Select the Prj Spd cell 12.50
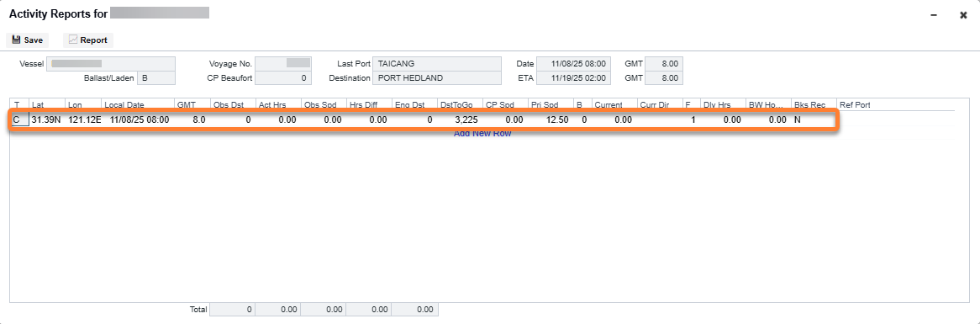 tap(551, 120)
